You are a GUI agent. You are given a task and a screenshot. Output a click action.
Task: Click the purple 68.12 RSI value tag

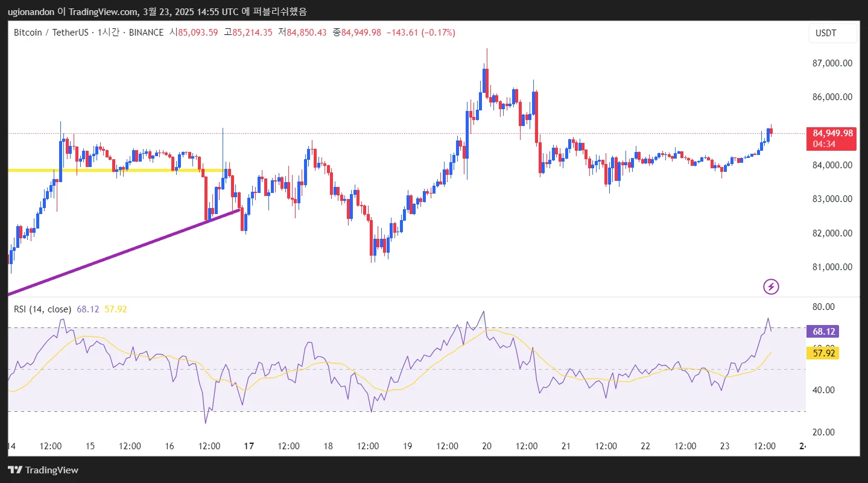pyautogui.click(x=823, y=331)
